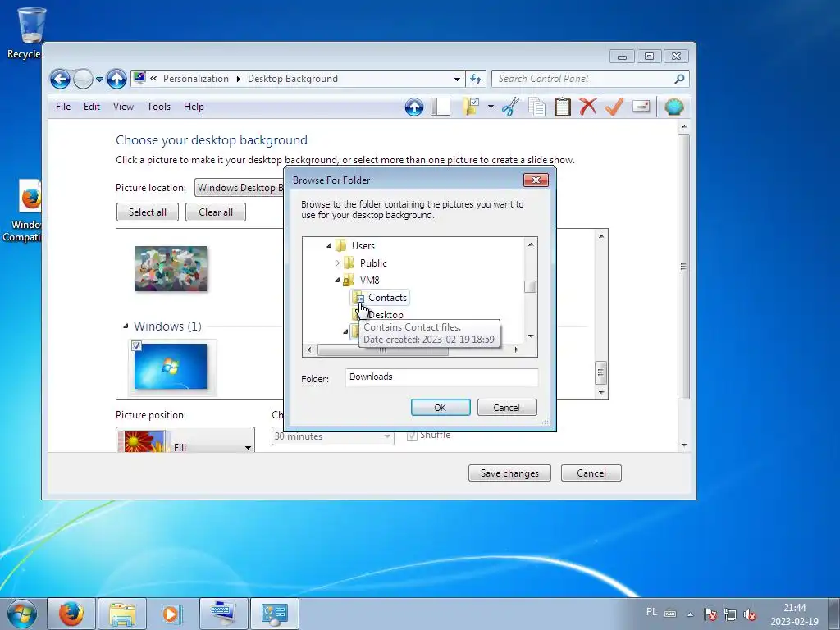Screen dimensions: 840x630
Task: Open the Help menu
Action: (194, 107)
